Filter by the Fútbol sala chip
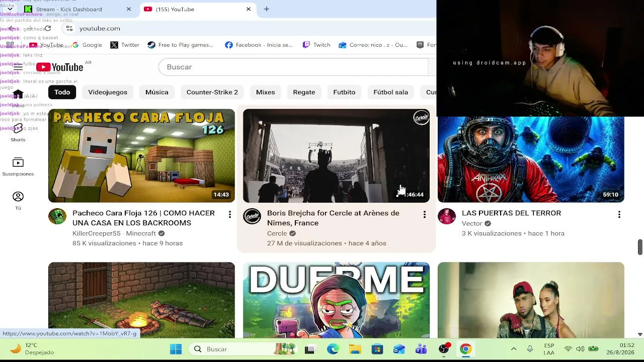This screenshot has width=644, height=362. point(391,92)
